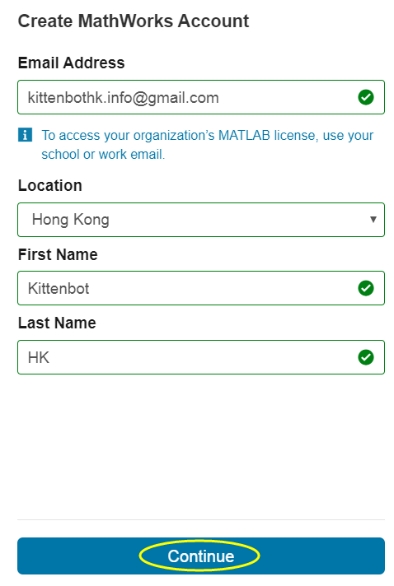
Task: Click the green checkmark in Email Address field
Action: pyautogui.click(x=366, y=97)
